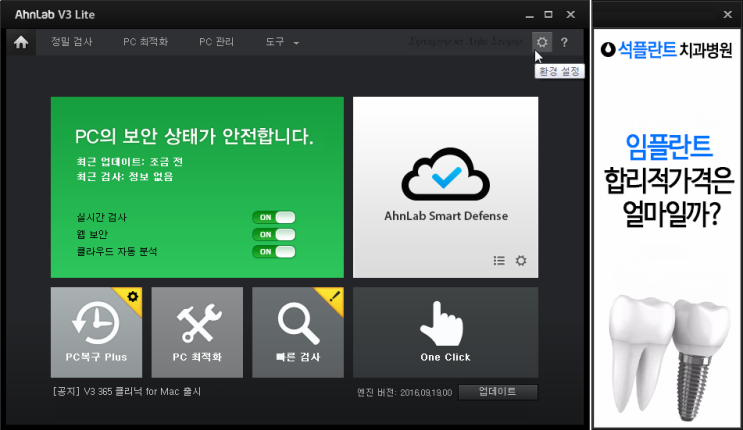Expand the 도구 dropdown menu
Image resolution: width=743 pixels, height=430 pixels.
(282, 42)
